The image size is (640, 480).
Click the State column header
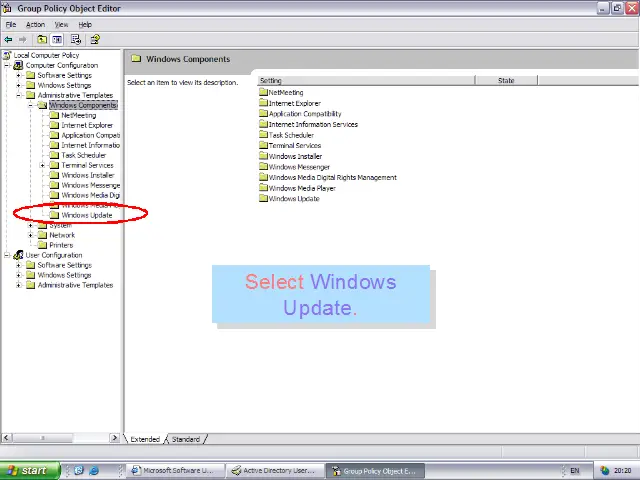pyautogui.click(x=506, y=80)
